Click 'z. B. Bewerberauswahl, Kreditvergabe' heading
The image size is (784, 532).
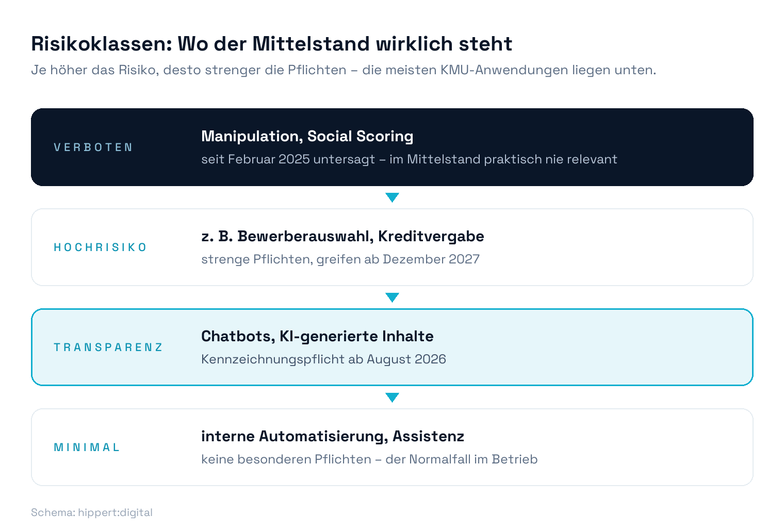(x=342, y=236)
